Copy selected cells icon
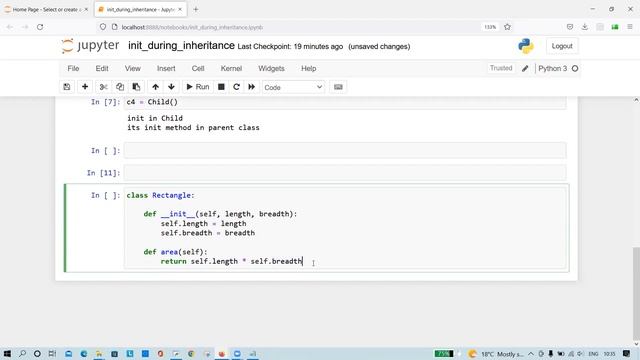The image size is (640, 360). [x=120, y=87]
